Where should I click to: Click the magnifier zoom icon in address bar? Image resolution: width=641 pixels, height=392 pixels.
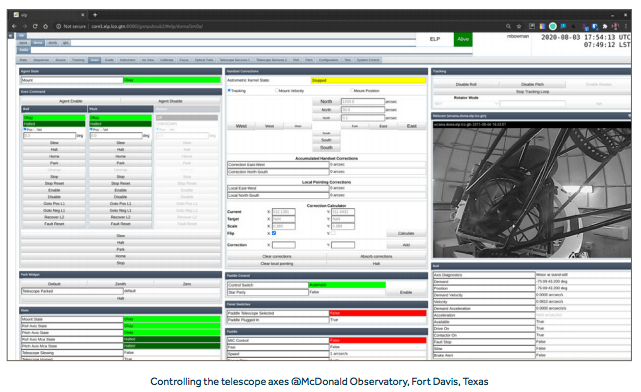(x=508, y=26)
